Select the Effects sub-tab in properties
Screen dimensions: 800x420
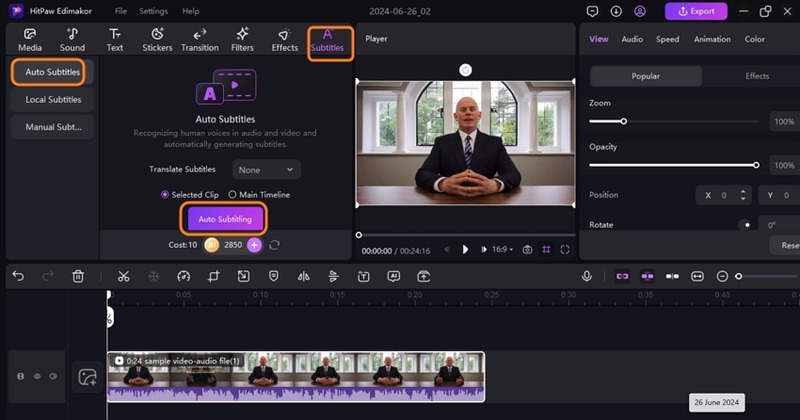[757, 76]
